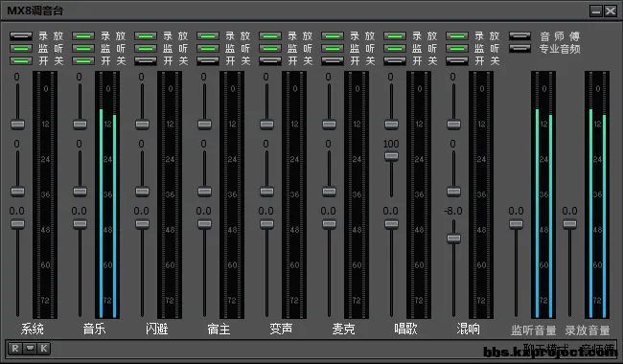
Task: Close the MX8调音台 window
Action: pyautogui.click(x=611, y=11)
